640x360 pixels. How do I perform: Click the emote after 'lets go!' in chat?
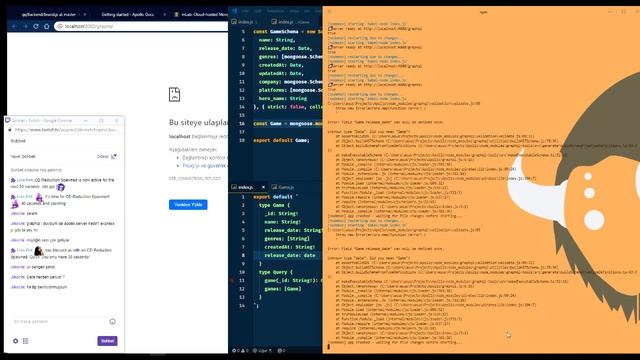[60, 187]
